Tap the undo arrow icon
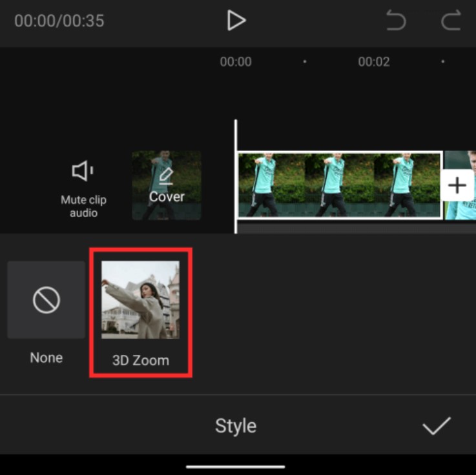 (x=396, y=21)
